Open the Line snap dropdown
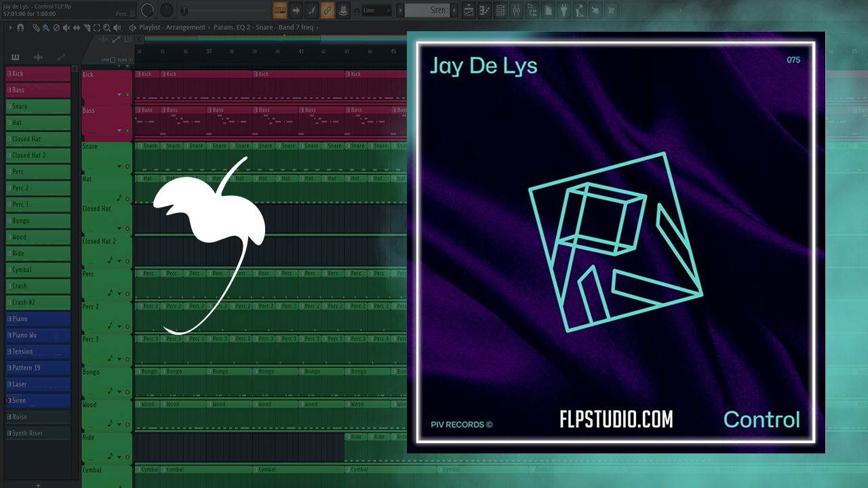Image resolution: width=868 pixels, height=488 pixels. pos(376,10)
